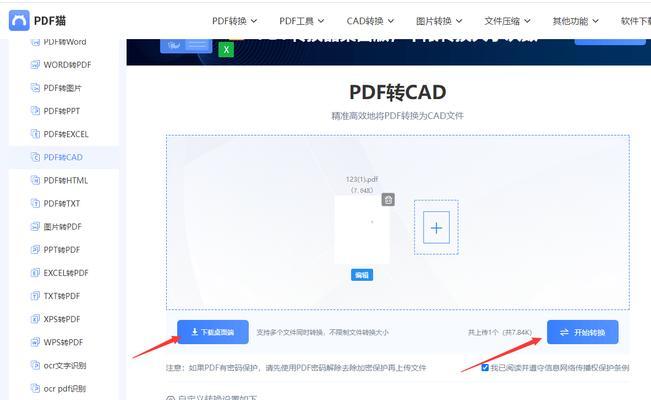Viewport: 651px width, 400px height.
Task: Open the WORD转PDF sidebar item
Action: [64, 65]
